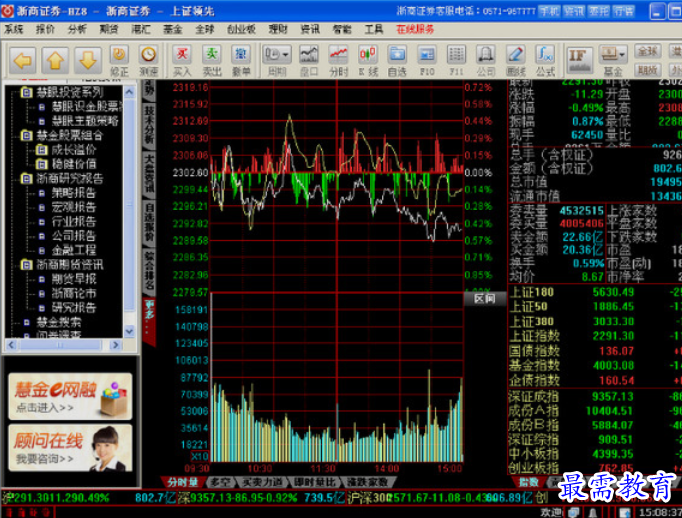Open the red 在线服务 menu

tap(415, 29)
